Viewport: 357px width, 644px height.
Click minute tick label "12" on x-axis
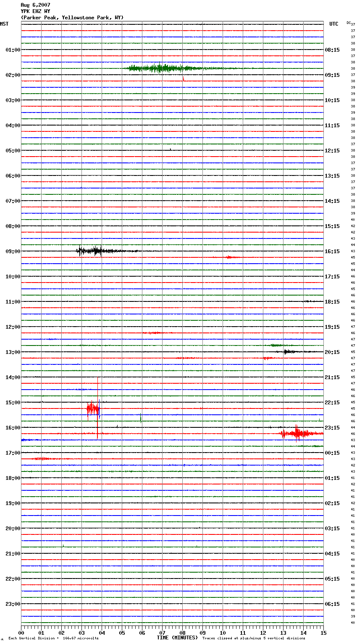coord(263,633)
